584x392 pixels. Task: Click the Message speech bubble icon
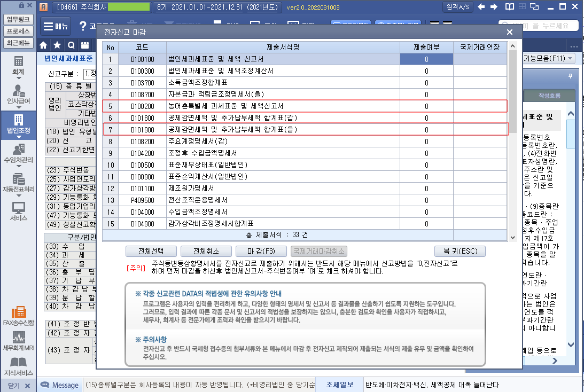45,385
